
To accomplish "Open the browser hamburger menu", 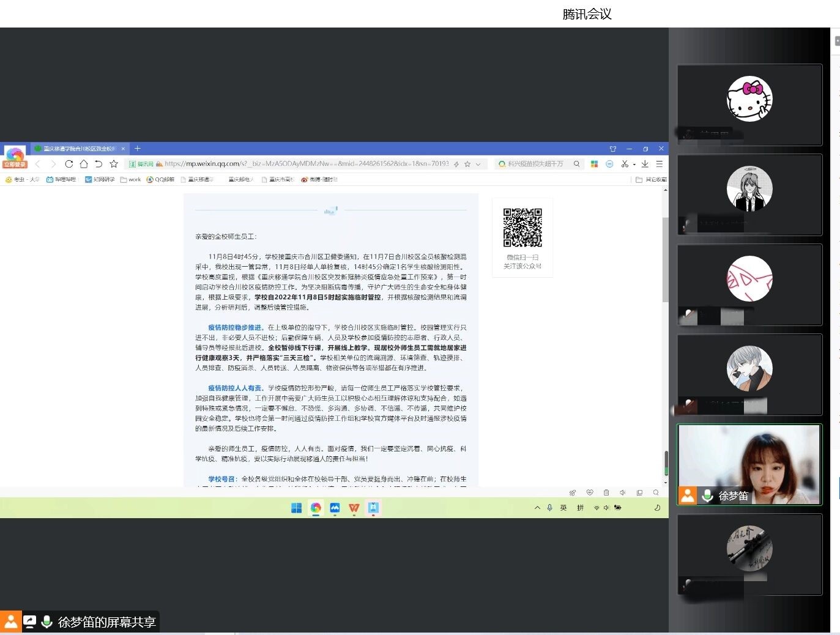I will point(660,164).
